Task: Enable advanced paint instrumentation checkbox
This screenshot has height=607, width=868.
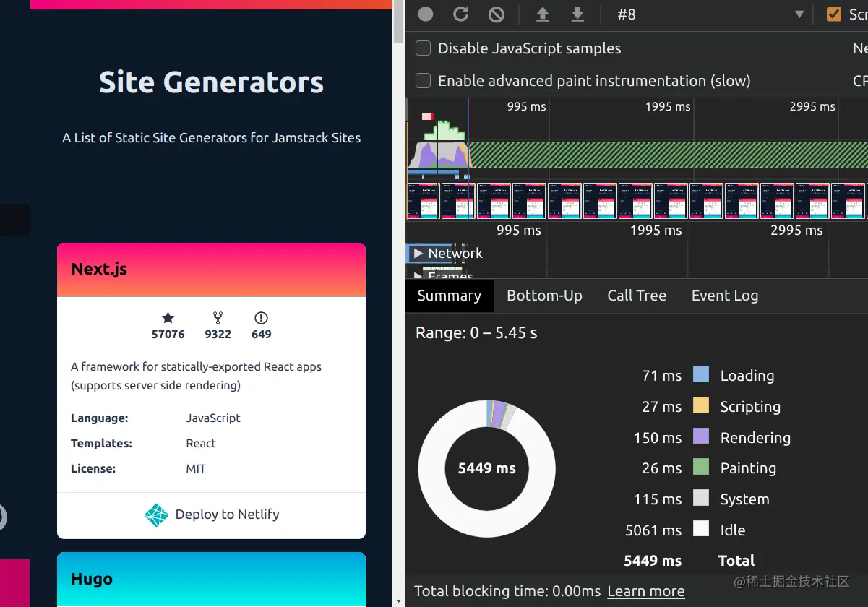Action: pos(424,81)
